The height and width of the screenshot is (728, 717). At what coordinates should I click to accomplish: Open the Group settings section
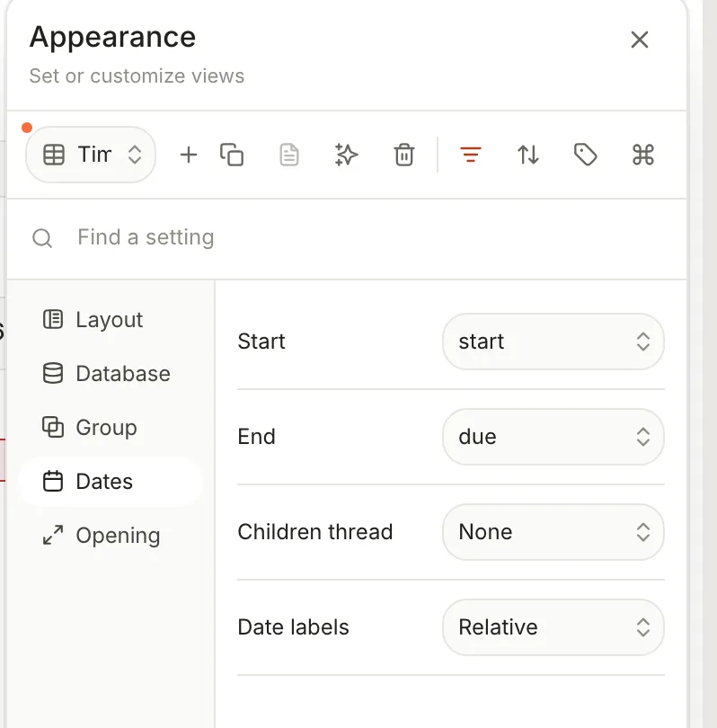pyautogui.click(x=111, y=427)
